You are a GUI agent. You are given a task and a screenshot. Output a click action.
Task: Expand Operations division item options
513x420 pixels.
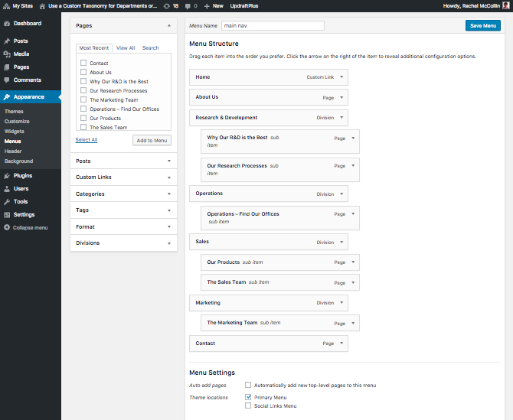(x=341, y=194)
